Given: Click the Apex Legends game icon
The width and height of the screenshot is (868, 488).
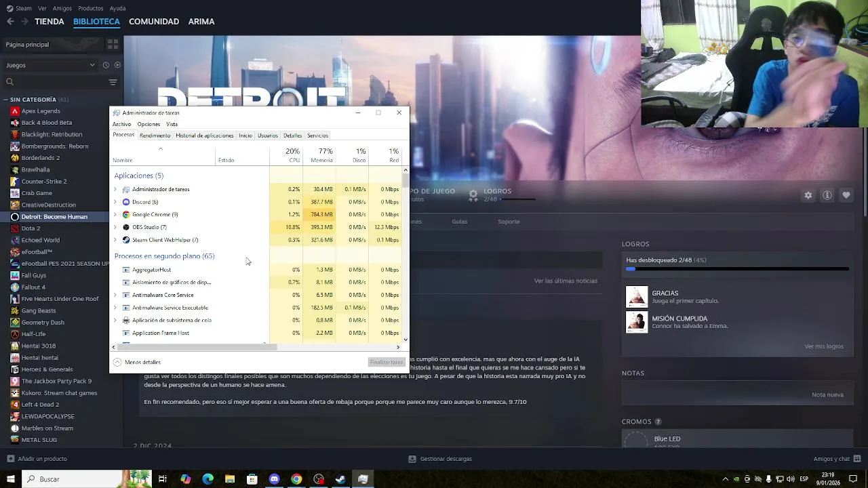Looking at the screenshot, I should tap(14, 111).
